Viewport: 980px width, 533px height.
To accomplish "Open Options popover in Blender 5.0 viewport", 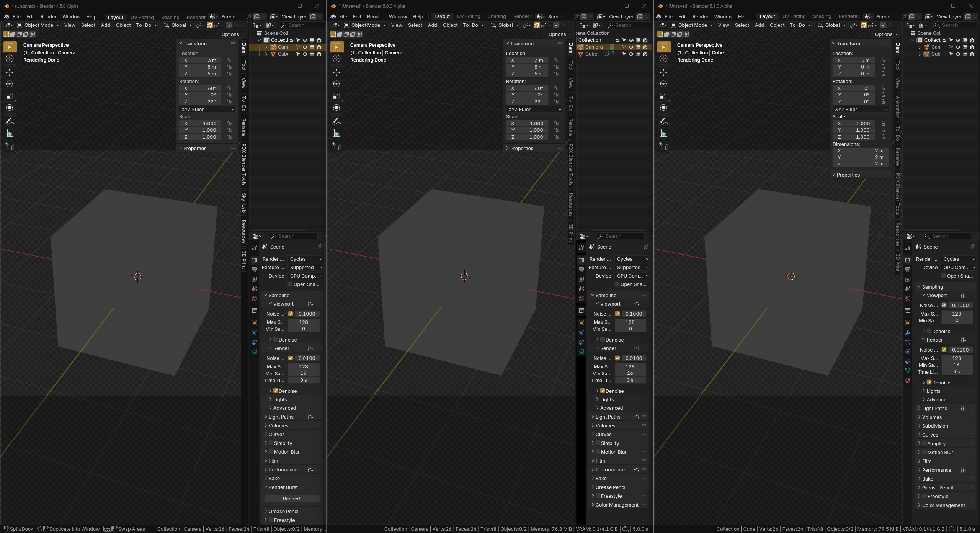I will click(x=560, y=34).
